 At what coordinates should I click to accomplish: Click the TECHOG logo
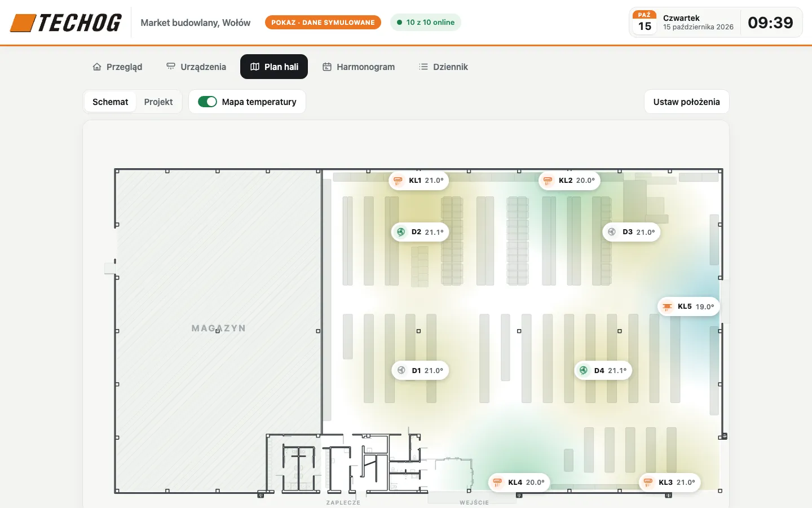(x=66, y=23)
